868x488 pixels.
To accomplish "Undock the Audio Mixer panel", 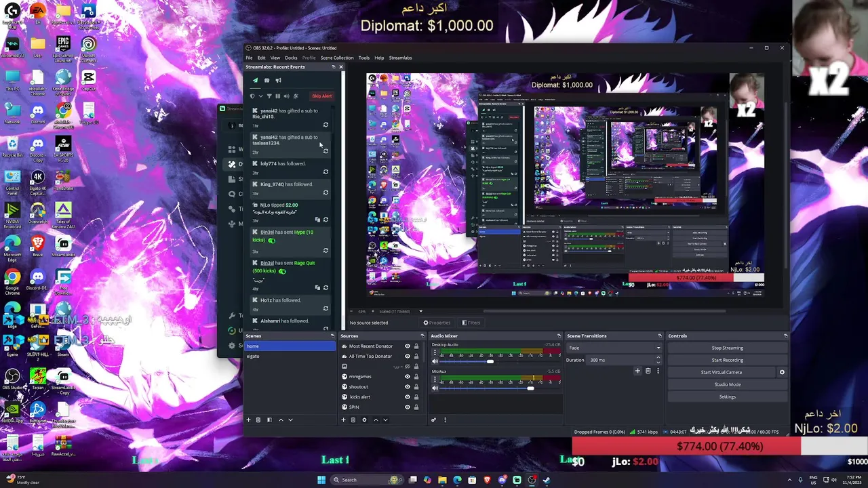I will click(x=559, y=335).
